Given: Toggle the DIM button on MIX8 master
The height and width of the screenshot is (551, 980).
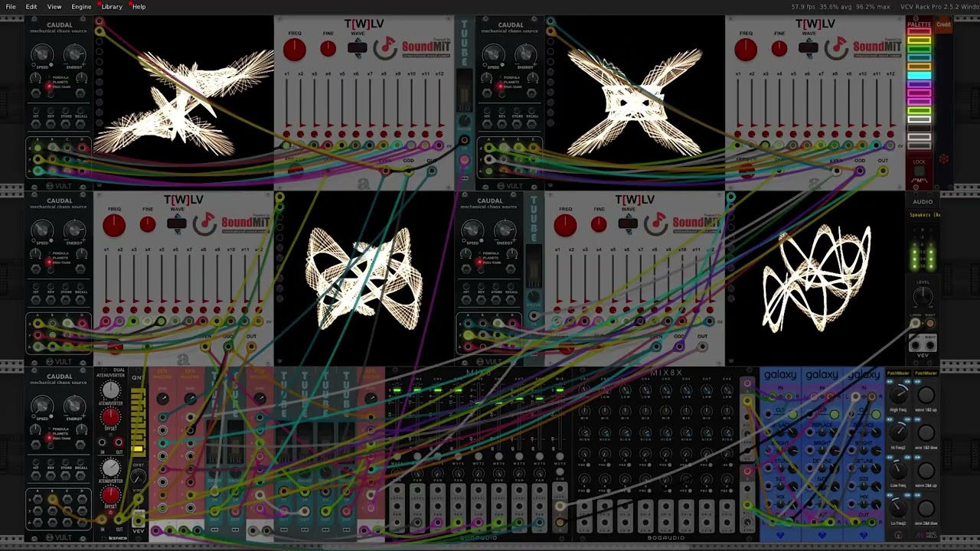Looking at the screenshot, I should click(560, 472).
